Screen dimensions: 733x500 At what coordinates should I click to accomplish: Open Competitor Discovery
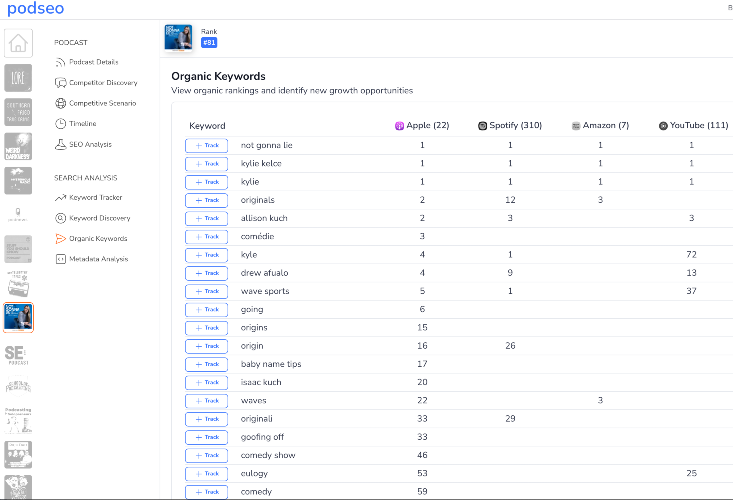103,83
